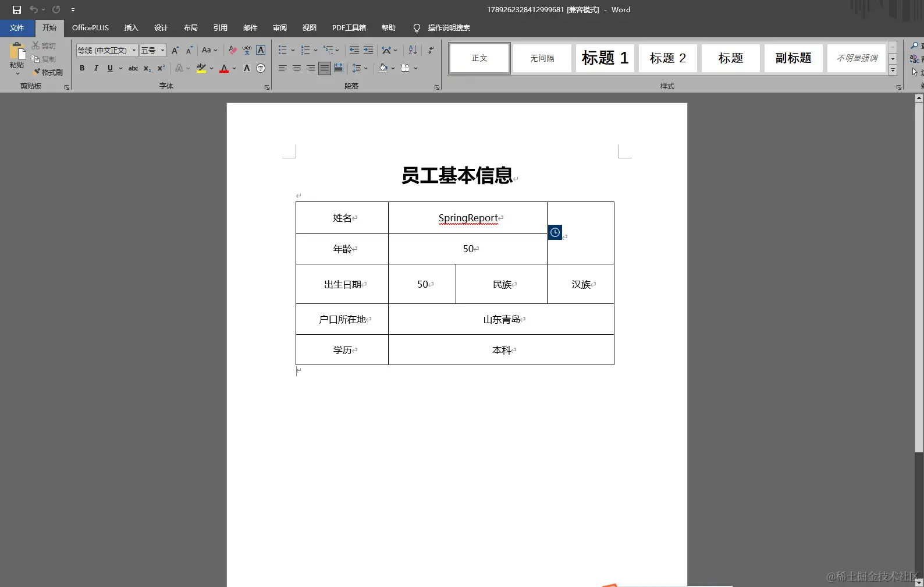Click the Paste (粘贴) clipboard icon
Image resolution: width=924 pixels, height=587 pixels.
(x=17, y=51)
